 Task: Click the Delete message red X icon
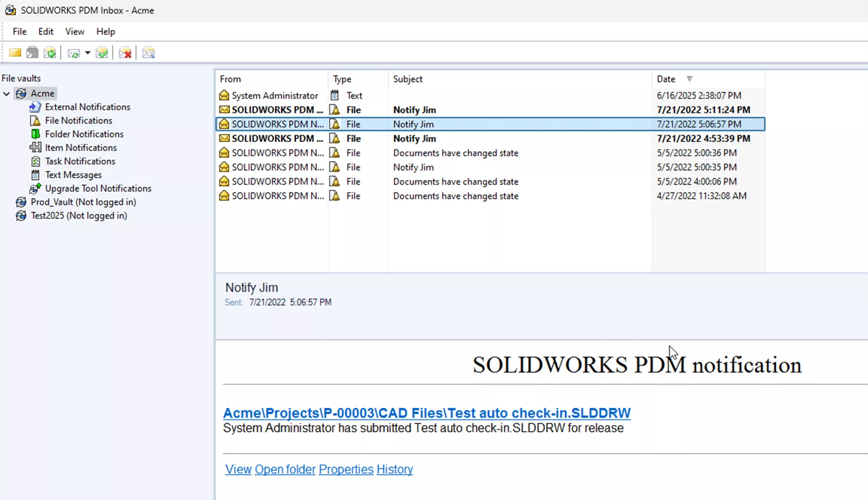point(125,53)
